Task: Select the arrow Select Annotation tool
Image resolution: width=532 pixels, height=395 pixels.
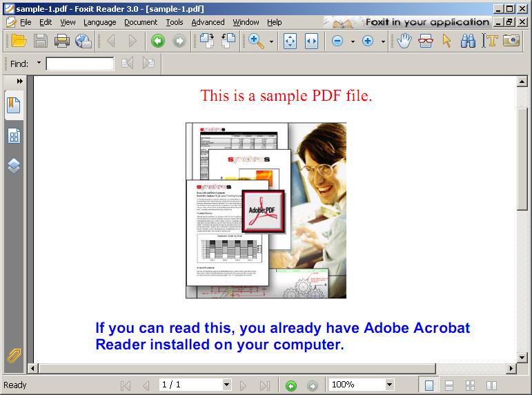Action: (447, 41)
